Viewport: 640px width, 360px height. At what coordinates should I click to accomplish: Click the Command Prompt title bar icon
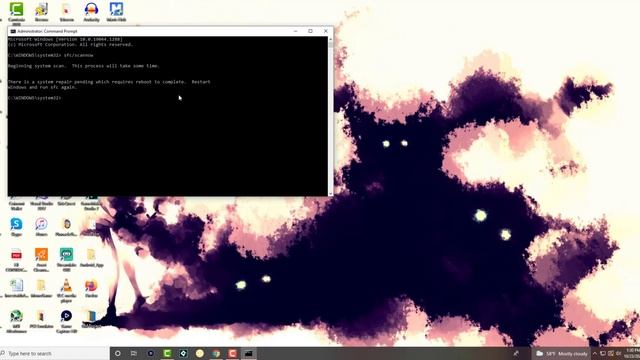13,31
